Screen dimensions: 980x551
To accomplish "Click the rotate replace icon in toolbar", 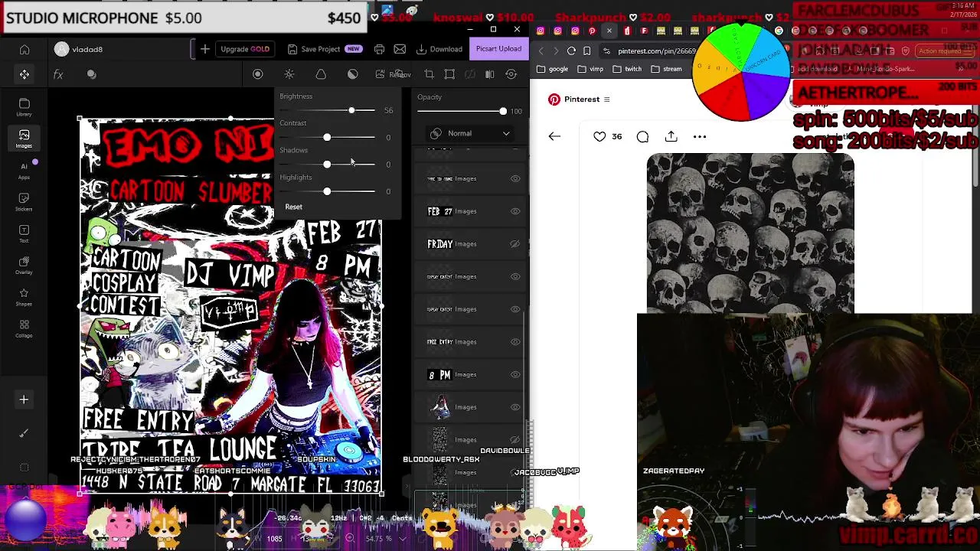I will [511, 74].
